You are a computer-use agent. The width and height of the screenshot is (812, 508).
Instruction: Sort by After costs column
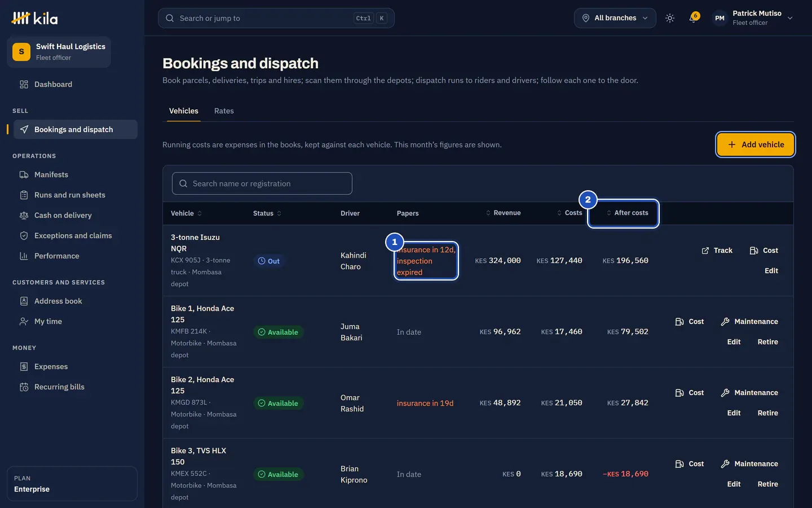627,213
